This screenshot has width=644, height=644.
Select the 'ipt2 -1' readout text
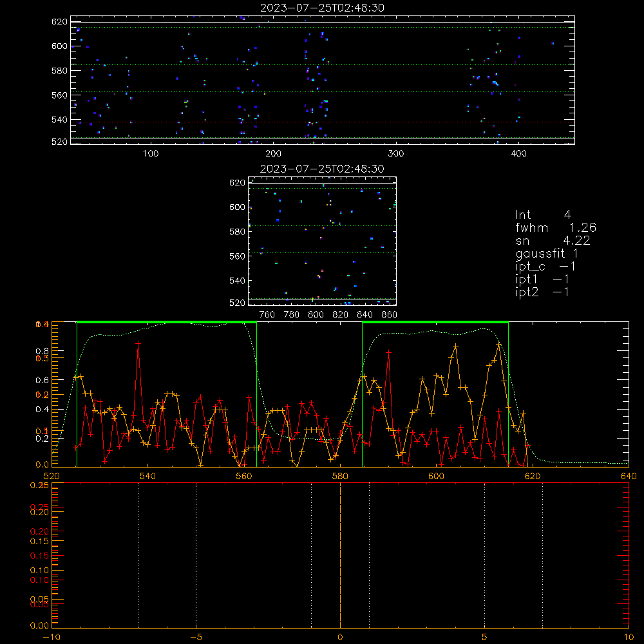[542, 292]
